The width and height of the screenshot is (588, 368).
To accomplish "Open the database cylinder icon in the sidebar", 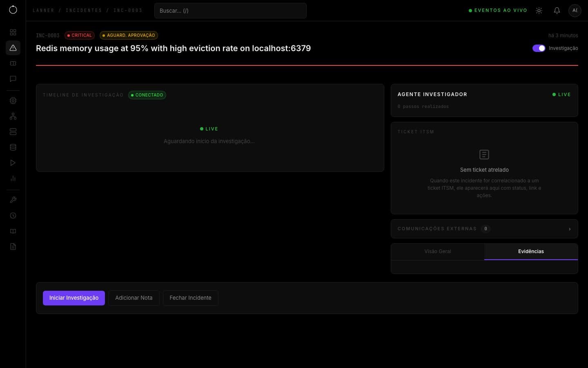I will (x=13, y=147).
